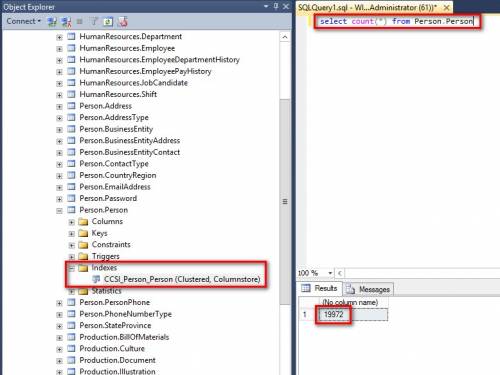The image size is (500, 375).
Task: Select Person.PhoneNumberType in the tree
Action: 126,314
